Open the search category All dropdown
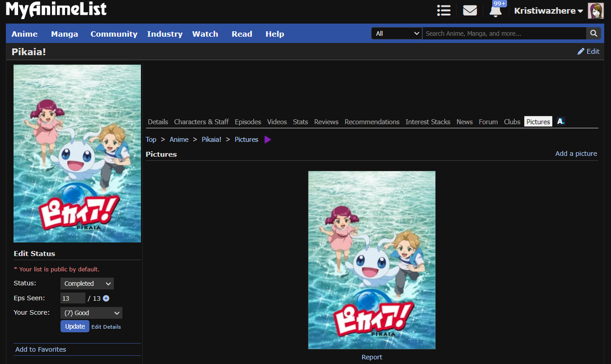Viewport: 611px width, 364px height. tap(397, 33)
